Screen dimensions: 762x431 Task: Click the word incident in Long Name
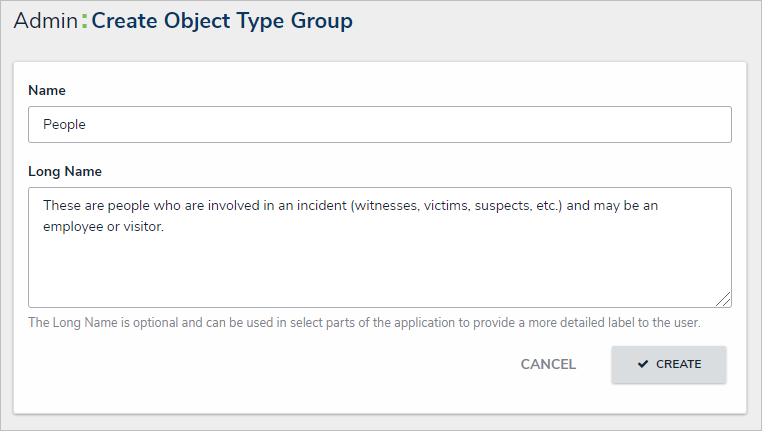(x=296, y=205)
